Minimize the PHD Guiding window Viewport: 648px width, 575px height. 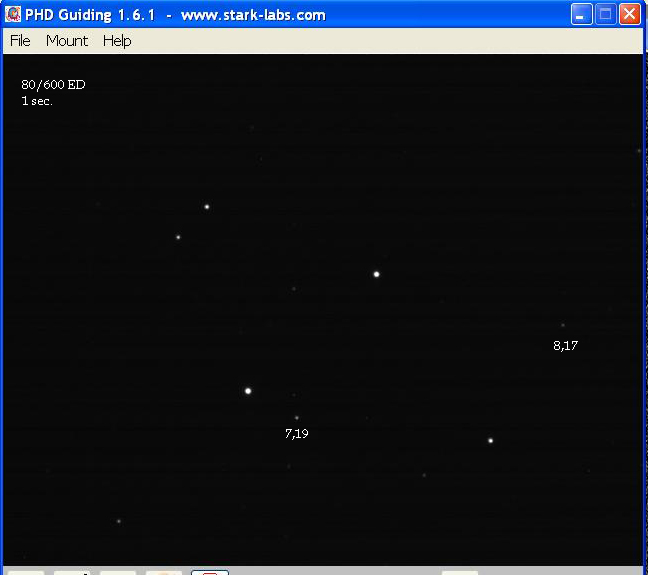581,14
